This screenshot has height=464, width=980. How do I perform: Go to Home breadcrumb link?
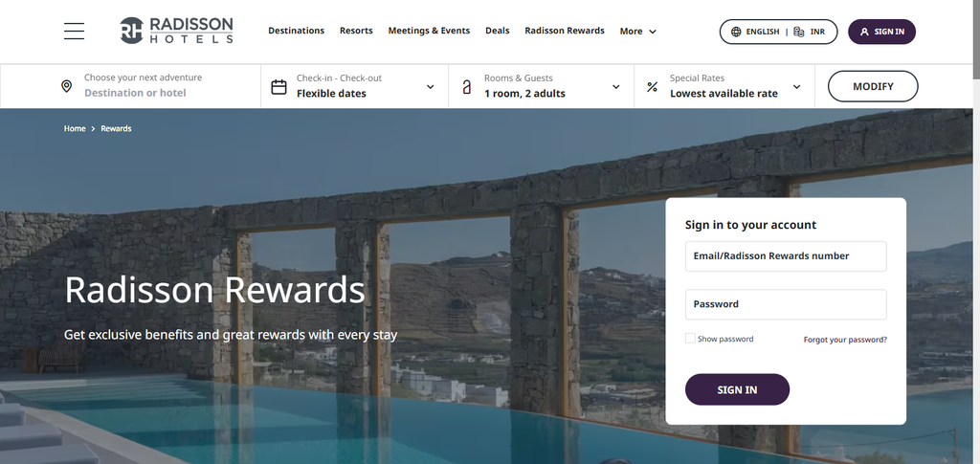[75, 128]
